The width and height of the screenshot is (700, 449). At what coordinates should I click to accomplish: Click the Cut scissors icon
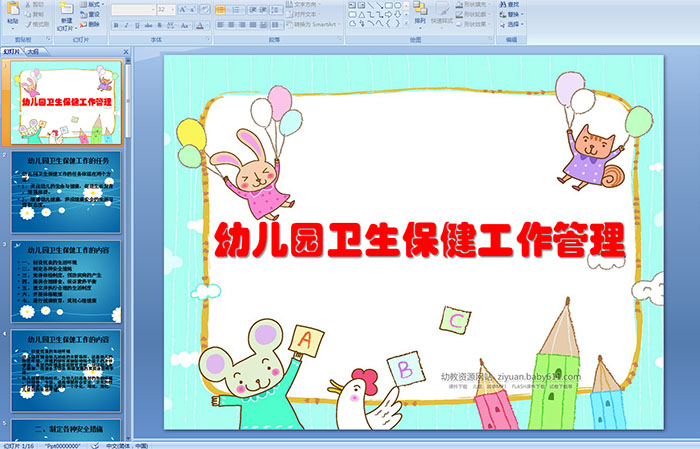pos(28,4)
